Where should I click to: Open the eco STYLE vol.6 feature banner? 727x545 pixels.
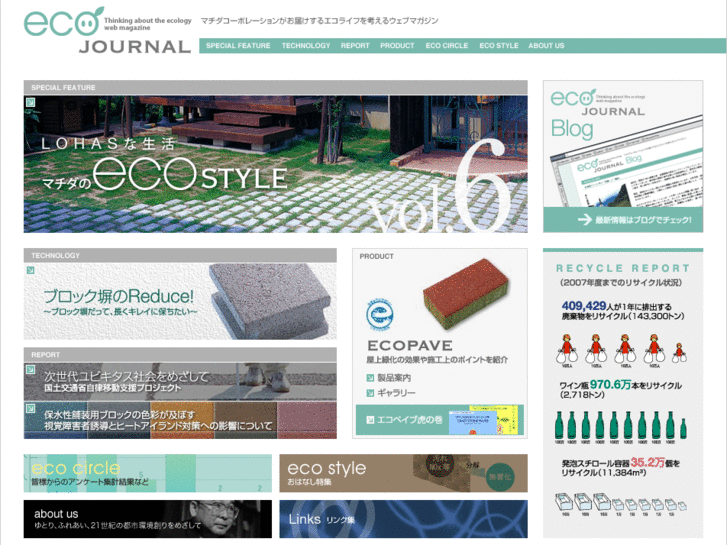(275, 164)
